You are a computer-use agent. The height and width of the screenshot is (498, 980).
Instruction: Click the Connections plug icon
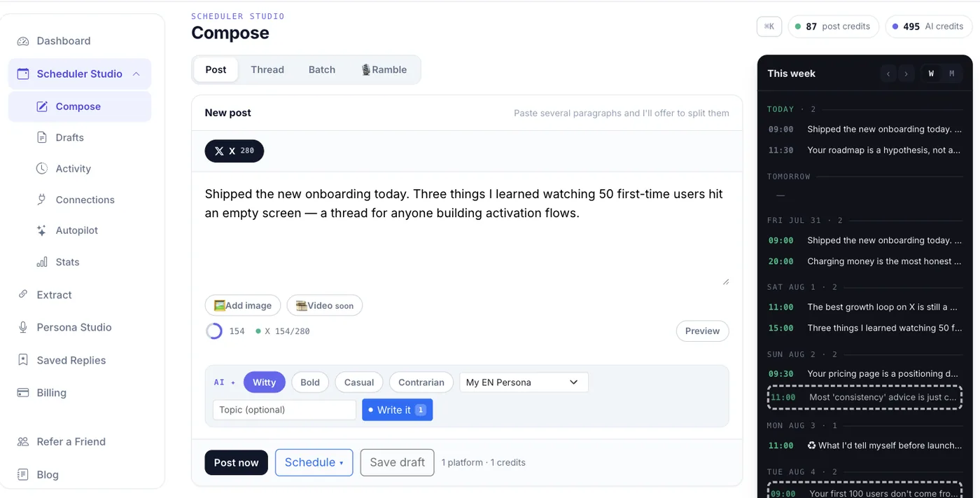click(42, 200)
